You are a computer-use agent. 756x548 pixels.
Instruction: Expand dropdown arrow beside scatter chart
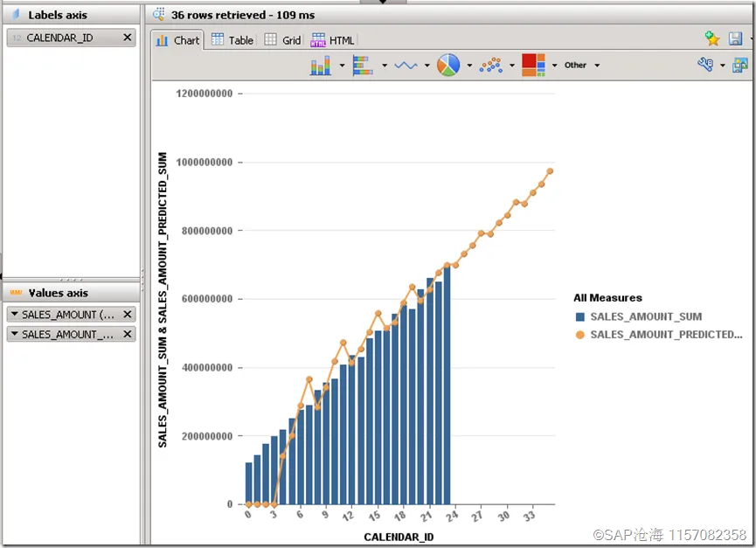point(512,65)
